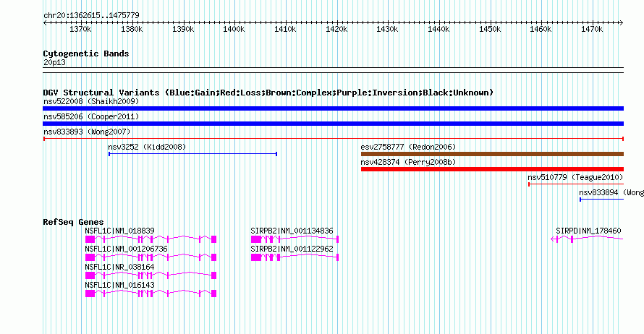The image size is (644, 334).
Task: Click the SIRPB2|NM_001134836 gene model
Action: (295, 239)
